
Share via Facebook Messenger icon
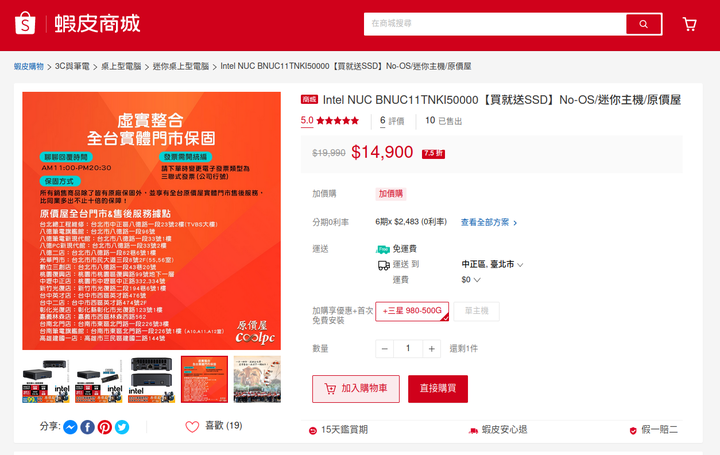[70, 427]
